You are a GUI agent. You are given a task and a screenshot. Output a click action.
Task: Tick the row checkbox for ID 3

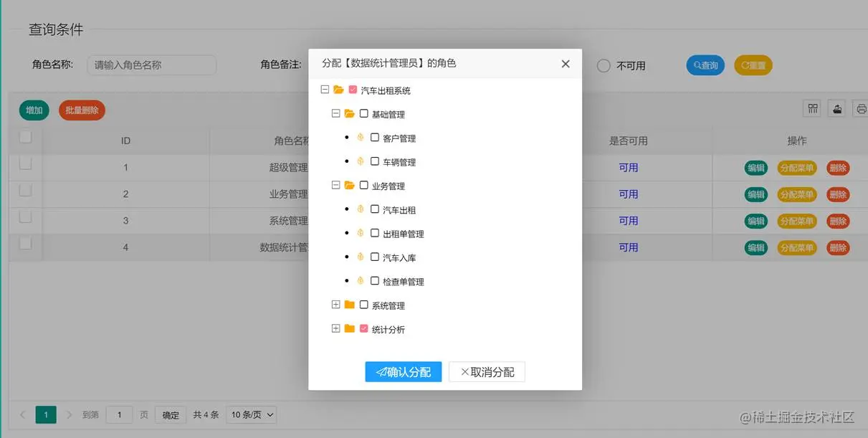point(25,216)
